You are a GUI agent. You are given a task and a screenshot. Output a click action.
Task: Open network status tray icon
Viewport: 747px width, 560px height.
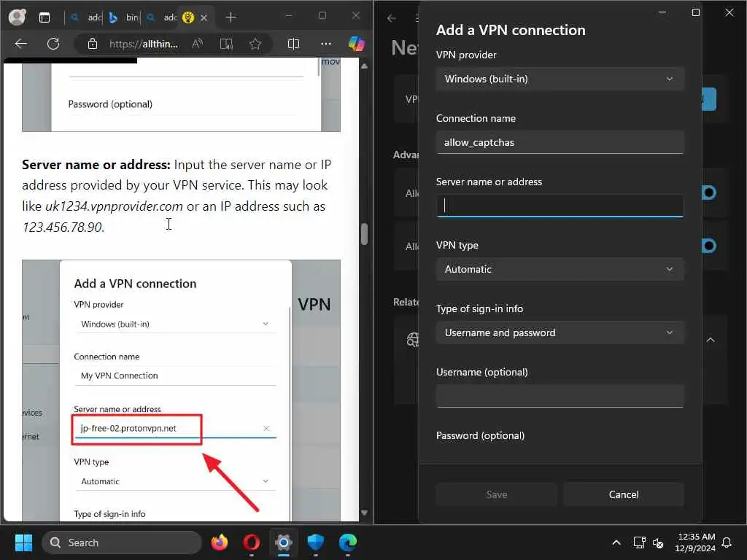coord(639,542)
